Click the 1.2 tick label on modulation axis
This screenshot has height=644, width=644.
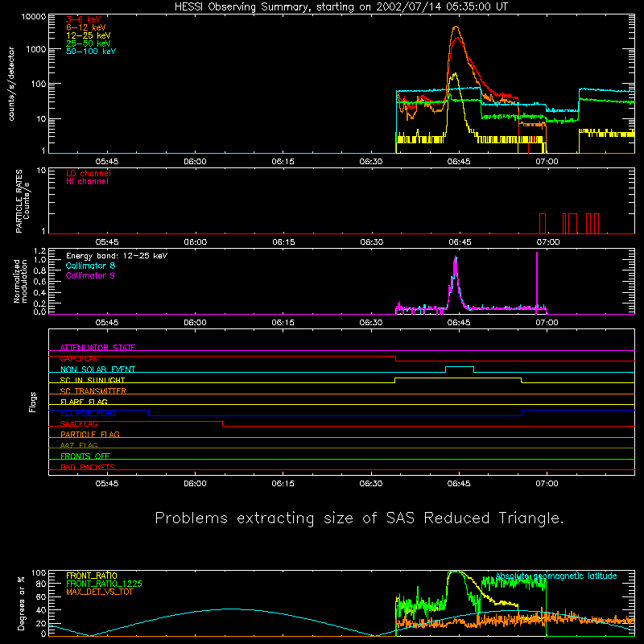pos(39,251)
